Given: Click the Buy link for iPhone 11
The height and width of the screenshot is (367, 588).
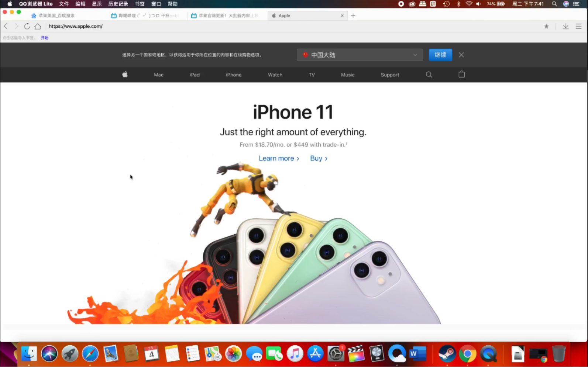Looking at the screenshot, I should pos(319,158).
